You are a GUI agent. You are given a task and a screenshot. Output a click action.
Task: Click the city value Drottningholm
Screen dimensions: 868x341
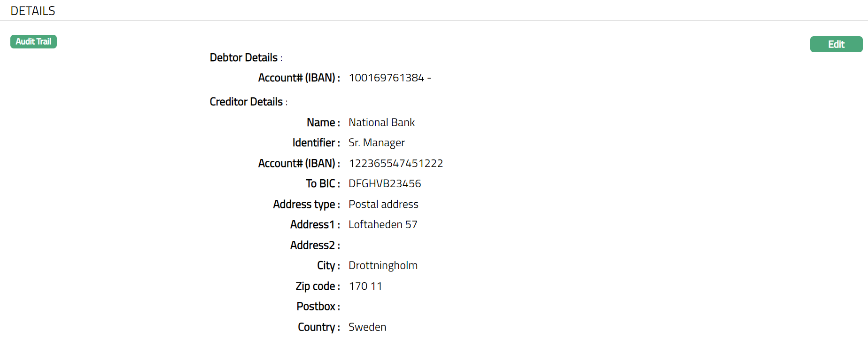[x=382, y=266]
